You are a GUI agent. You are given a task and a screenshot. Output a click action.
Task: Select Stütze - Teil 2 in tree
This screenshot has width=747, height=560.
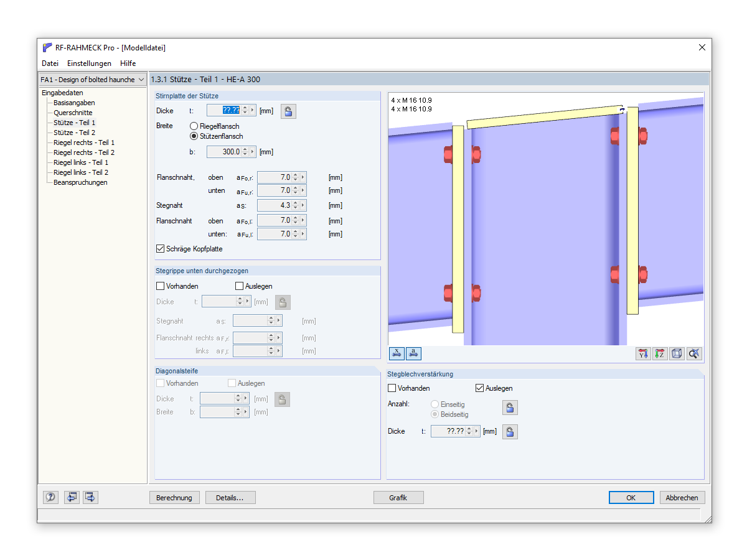click(75, 133)
